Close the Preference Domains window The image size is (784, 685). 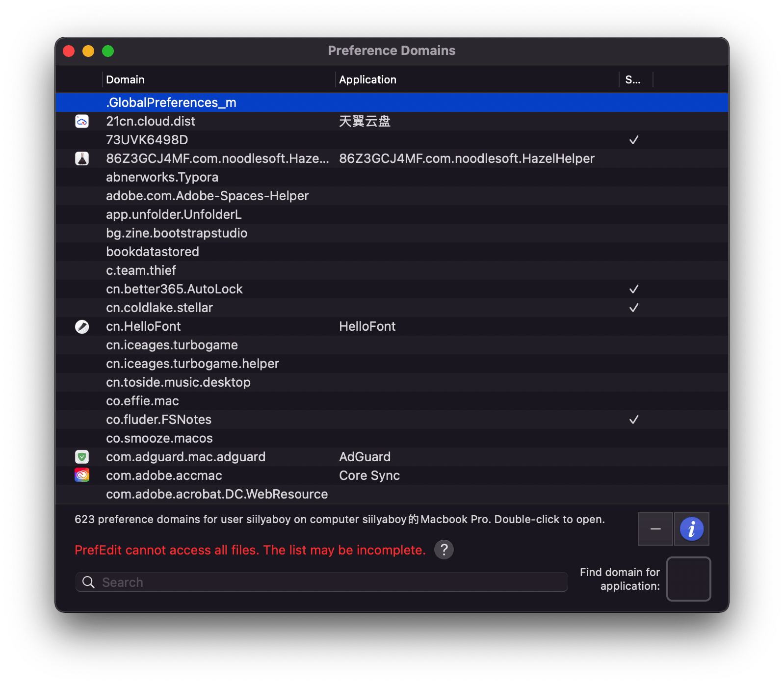69,51
